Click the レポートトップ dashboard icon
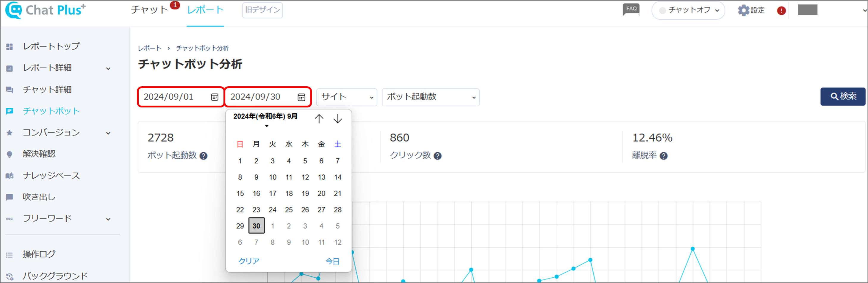 click(10, 46)
